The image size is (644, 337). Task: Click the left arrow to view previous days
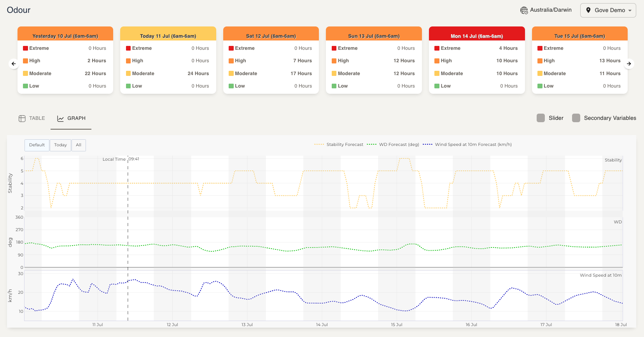click(x=14, y=63)
